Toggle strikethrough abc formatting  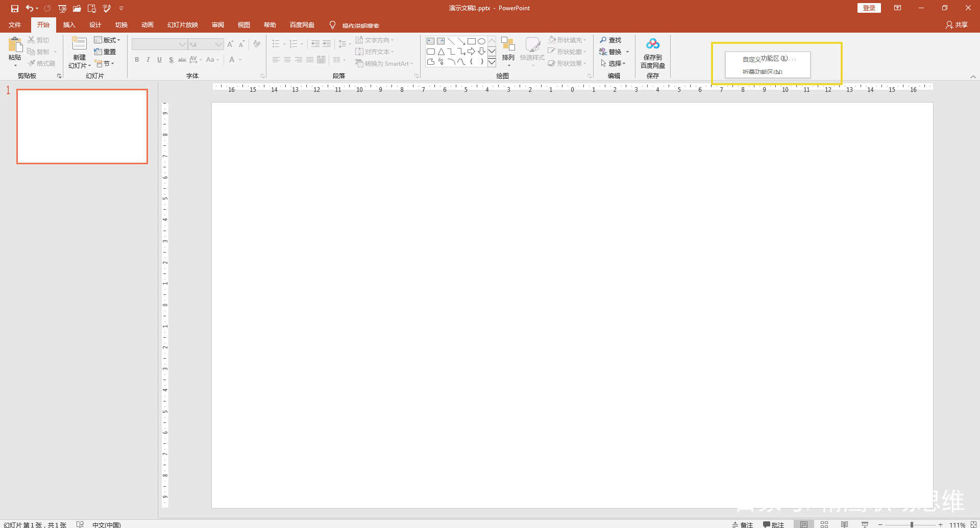pyautogui.click(x=182, y=60)
